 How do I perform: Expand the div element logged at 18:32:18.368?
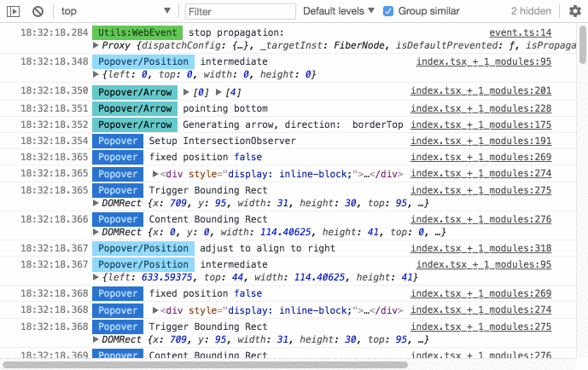pos(155,310)
